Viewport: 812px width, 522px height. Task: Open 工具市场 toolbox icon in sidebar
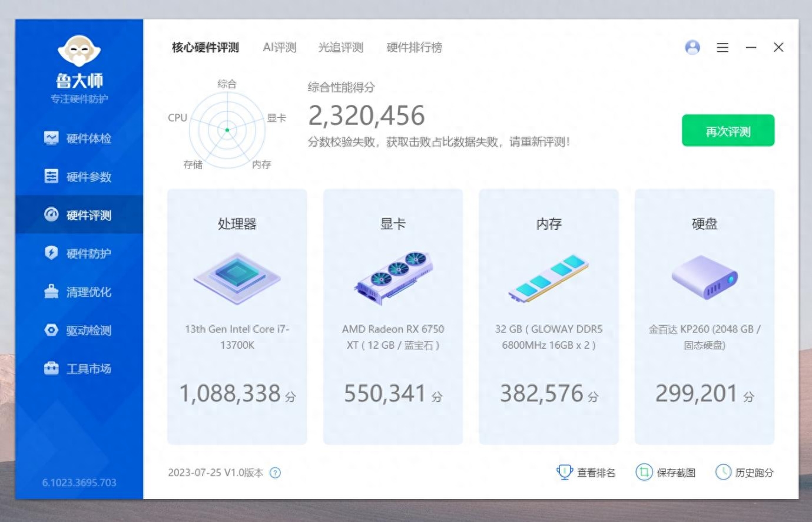tap(51, 368)
